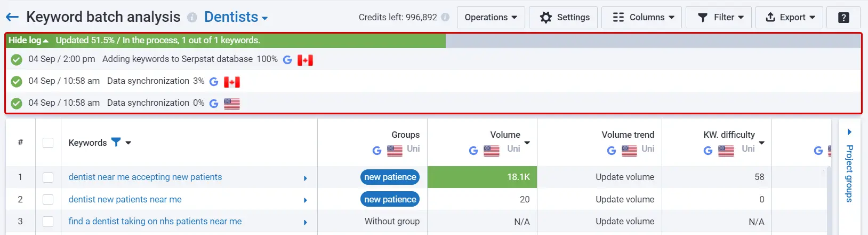
Task: Open the Columns dropdown
Action: [643, 17]
